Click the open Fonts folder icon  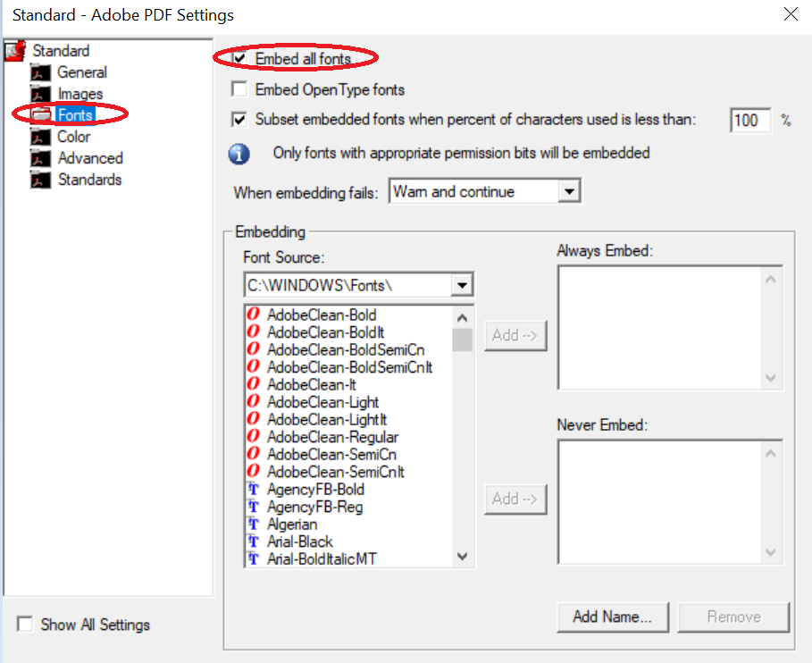(40, 115)
